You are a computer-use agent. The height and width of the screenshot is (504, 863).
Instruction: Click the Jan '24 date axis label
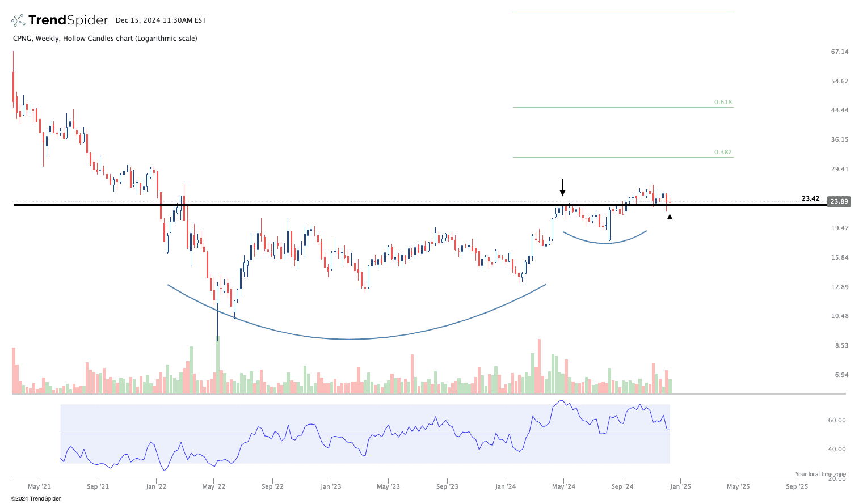(x=505, y=486)
